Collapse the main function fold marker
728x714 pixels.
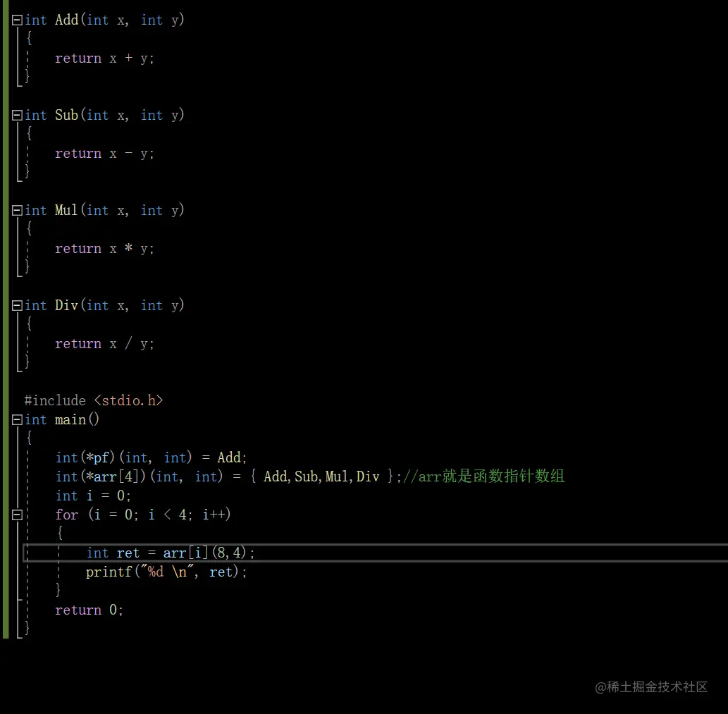[x=16, y=419]
